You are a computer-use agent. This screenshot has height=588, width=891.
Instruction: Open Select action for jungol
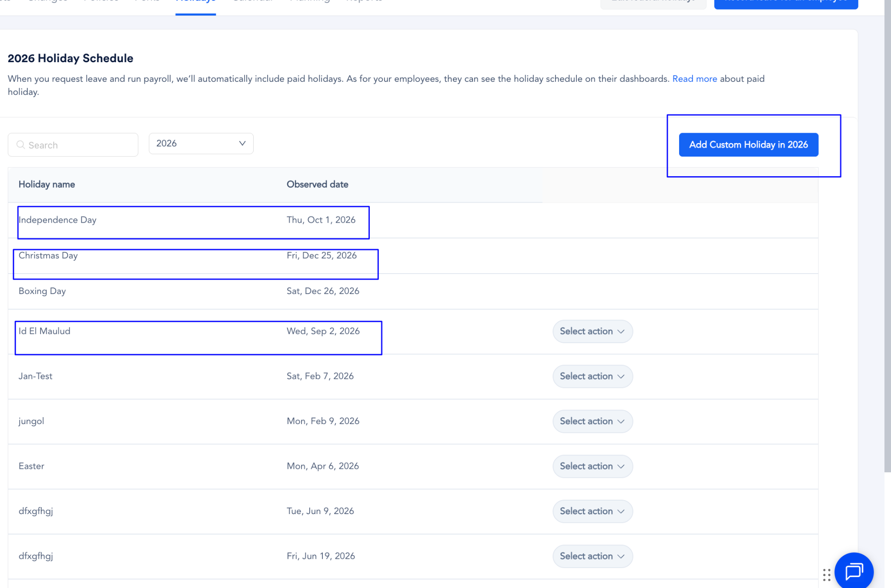click(593, 421)
